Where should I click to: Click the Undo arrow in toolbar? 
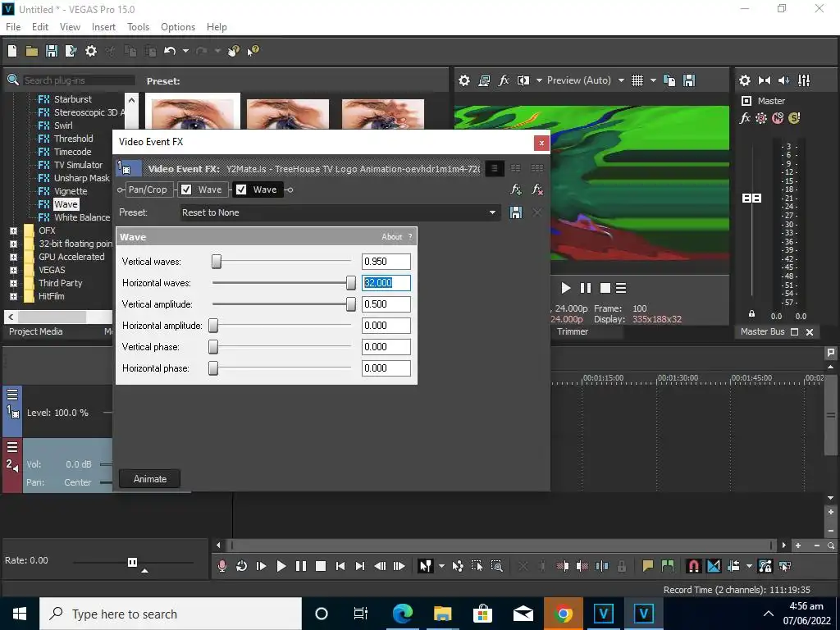click(x=170, y=51)
